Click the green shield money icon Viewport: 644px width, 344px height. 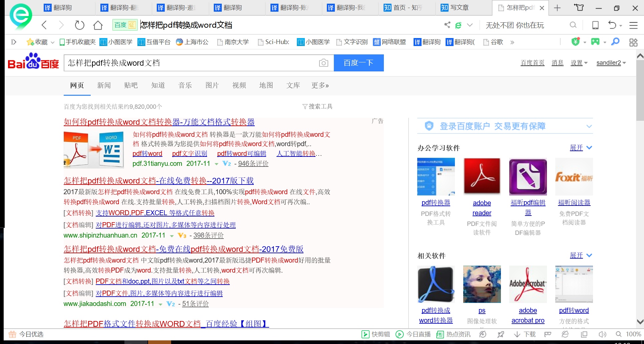(576, 42)
